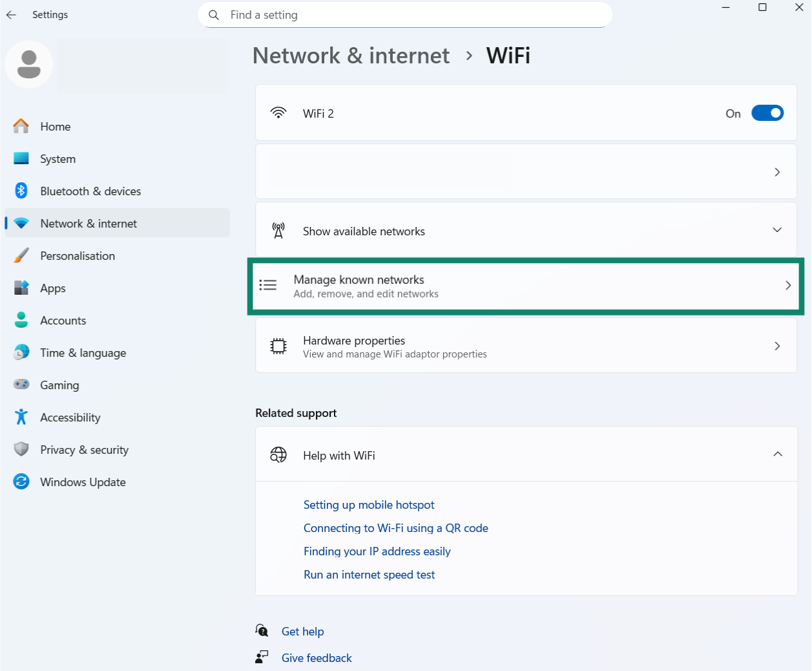Collapse the Help with WiFi section
Viewport: 812px width, 671px height.
(777, 454)
